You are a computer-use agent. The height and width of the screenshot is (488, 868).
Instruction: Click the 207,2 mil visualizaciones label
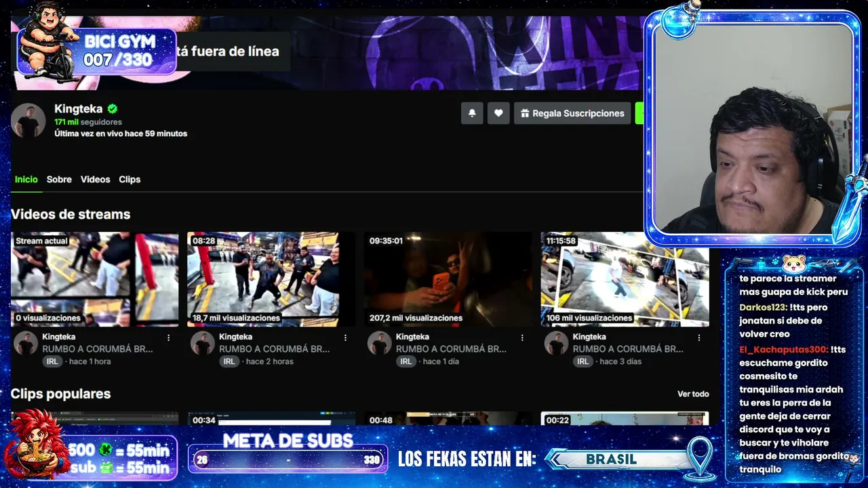416,318
